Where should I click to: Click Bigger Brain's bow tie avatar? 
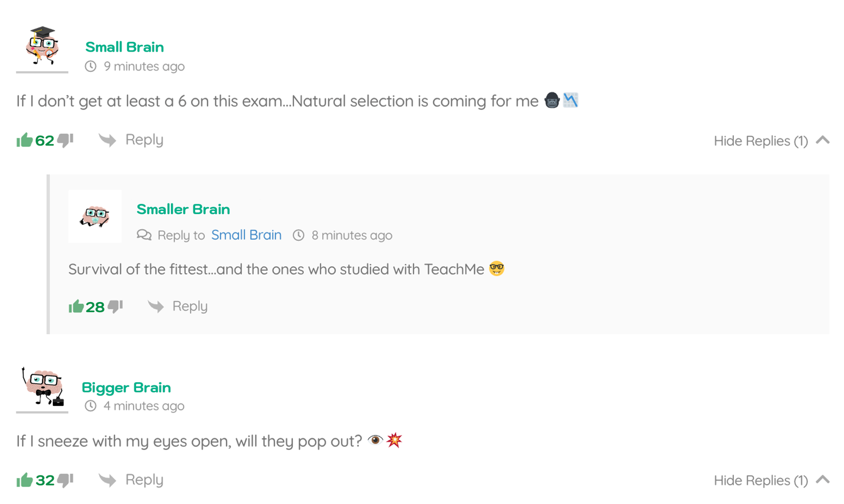43,386
